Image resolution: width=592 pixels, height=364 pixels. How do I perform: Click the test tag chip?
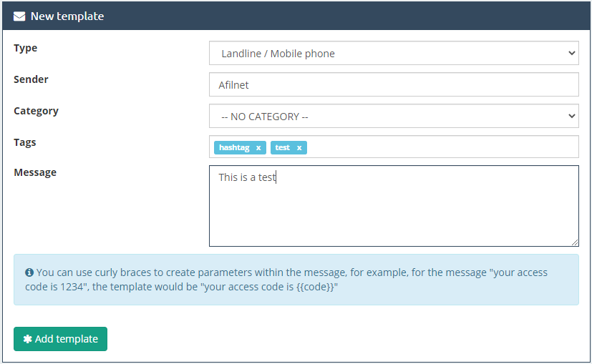pos(283,147)
